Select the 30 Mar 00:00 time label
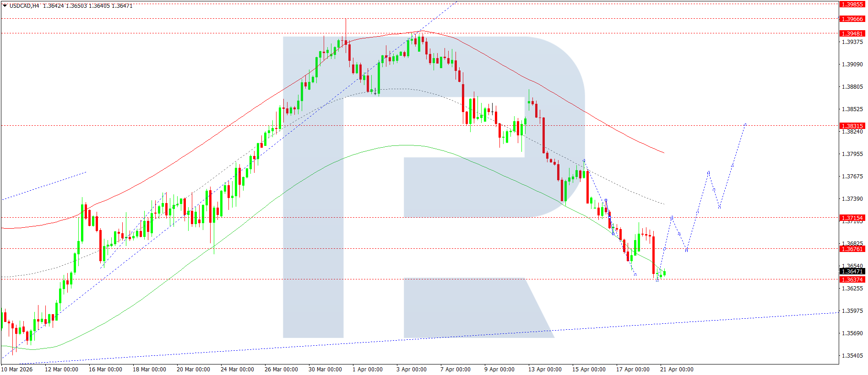Screen dimensions: 868x375 (x=325, y=370)
